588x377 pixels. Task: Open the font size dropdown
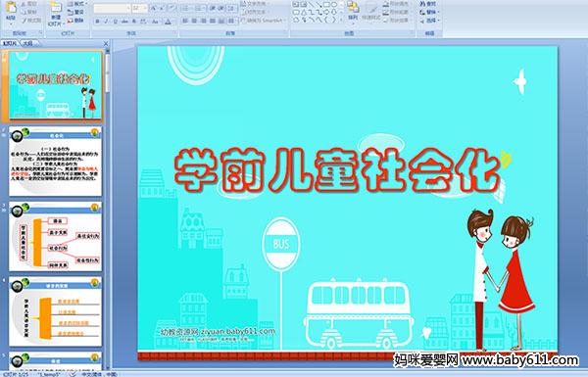[x=145, y=8]
